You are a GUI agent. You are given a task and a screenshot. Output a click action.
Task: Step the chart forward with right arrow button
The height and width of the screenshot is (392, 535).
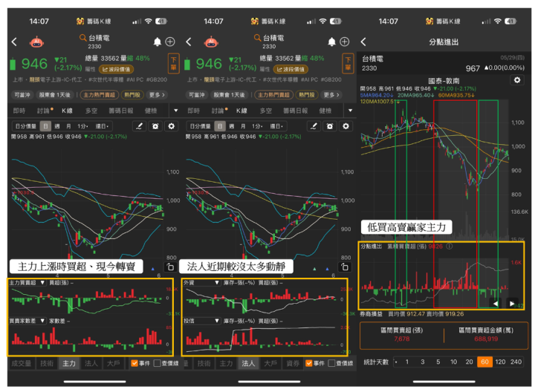[511, 304]
